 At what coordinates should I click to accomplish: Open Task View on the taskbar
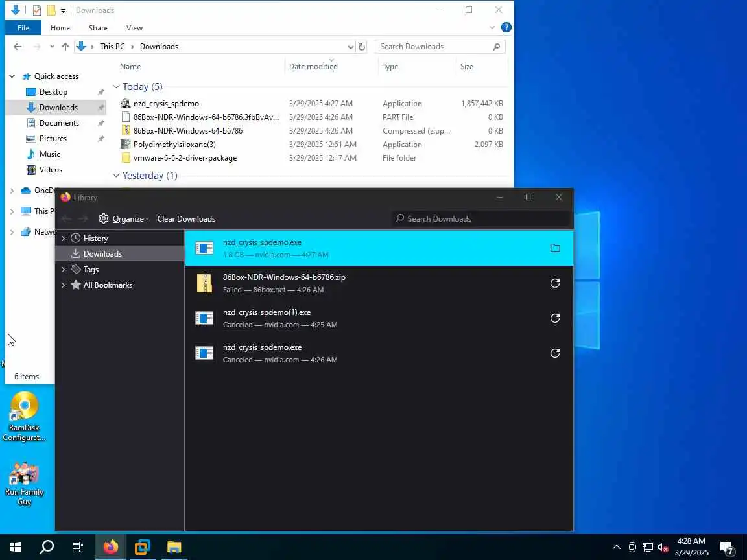pos(78,546)
